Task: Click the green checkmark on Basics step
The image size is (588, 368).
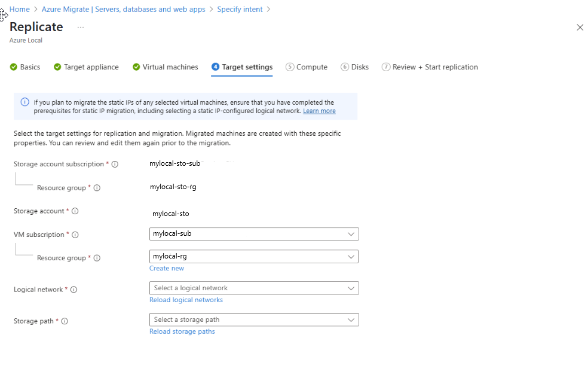Action: click(13, 67)
